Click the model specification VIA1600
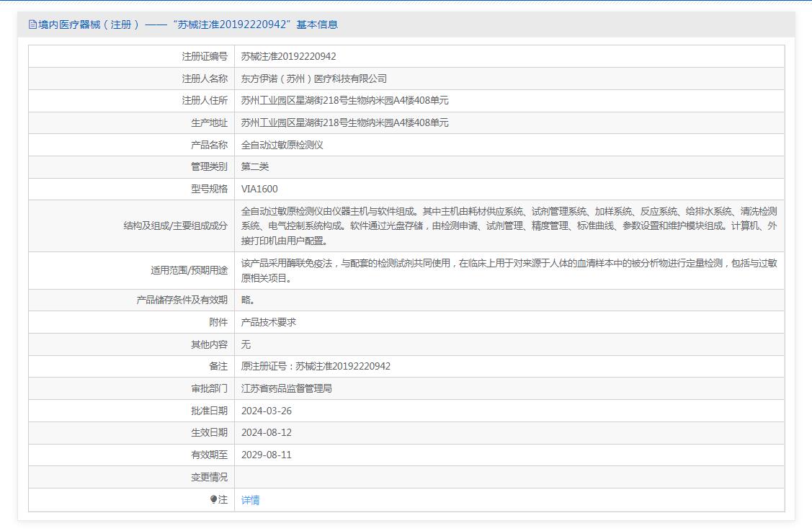 [259, 189]
